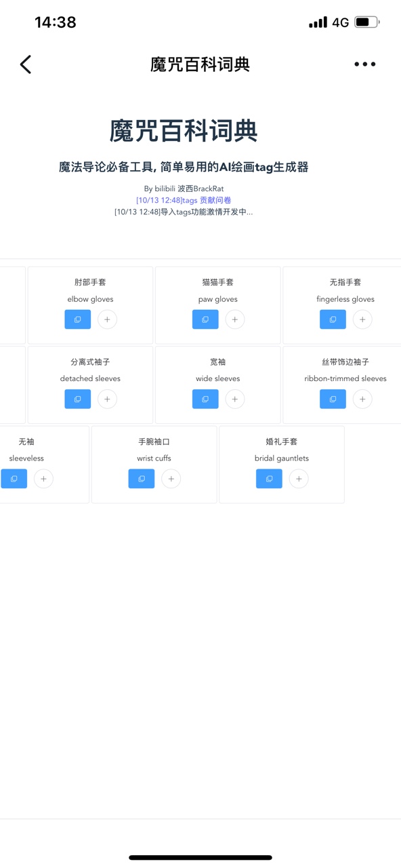The height and width of the screenshot is (868, 401).
Task: Copy the wrist cuffs tag
Action: coord(142,479)
